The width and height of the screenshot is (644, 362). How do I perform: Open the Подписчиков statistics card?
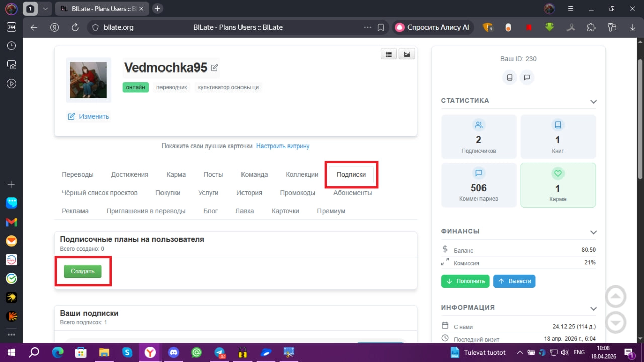pos(478,137)
